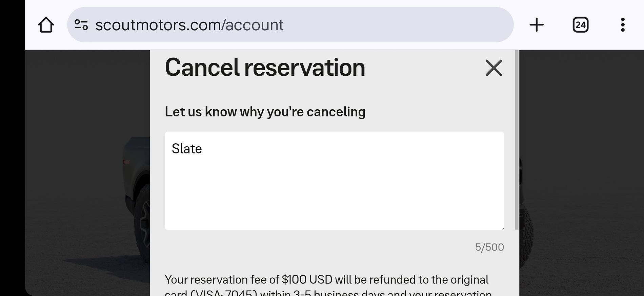Open a new tab with plus icon

[x=537, y=25]
